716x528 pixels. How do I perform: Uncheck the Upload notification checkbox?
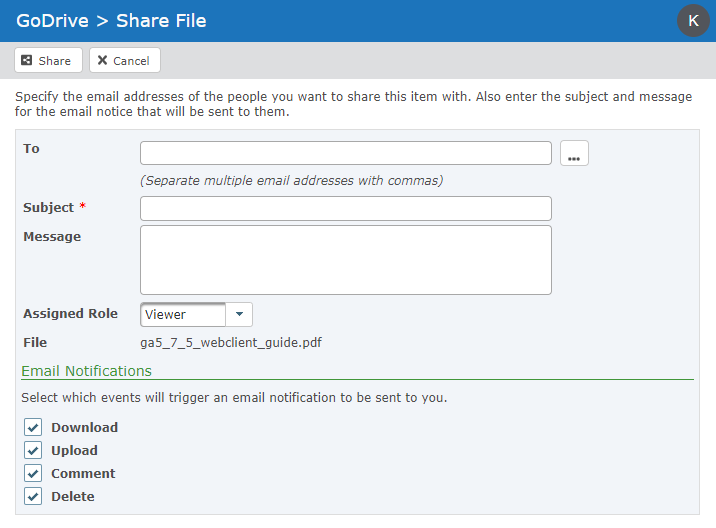click(x=33, y=450)
